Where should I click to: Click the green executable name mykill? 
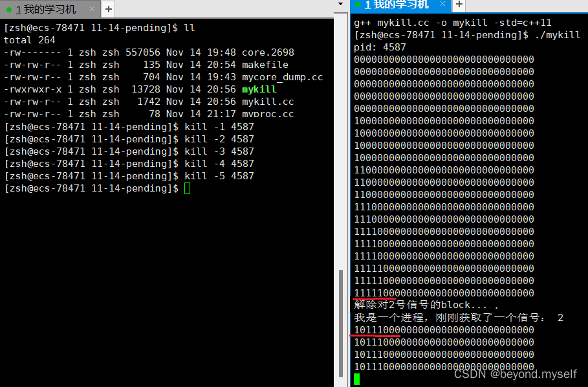click(x=259, y=89)
